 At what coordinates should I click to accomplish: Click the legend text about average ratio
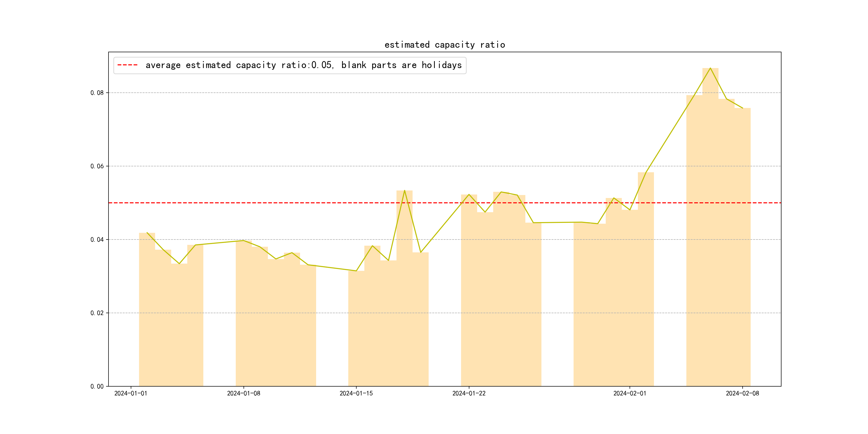point(303,65)
